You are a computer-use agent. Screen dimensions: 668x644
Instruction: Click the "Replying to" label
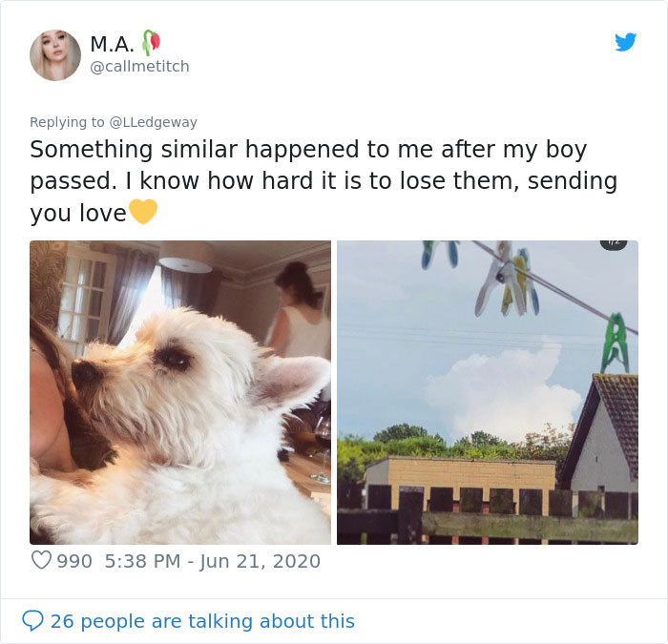pos(68,122)
